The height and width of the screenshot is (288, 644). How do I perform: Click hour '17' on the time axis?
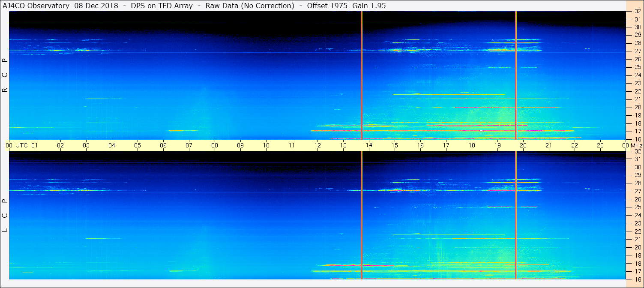[x=446, y=145]
